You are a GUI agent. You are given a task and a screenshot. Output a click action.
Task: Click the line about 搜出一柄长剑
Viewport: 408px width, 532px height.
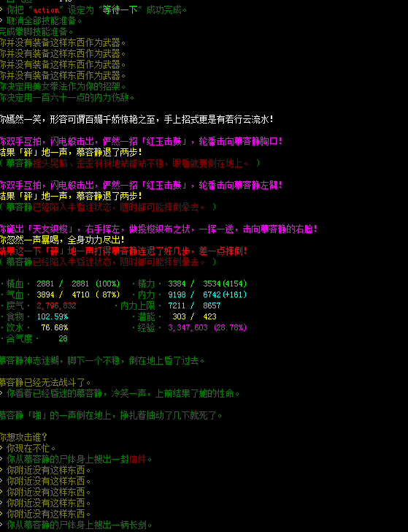tap(76, 525)
